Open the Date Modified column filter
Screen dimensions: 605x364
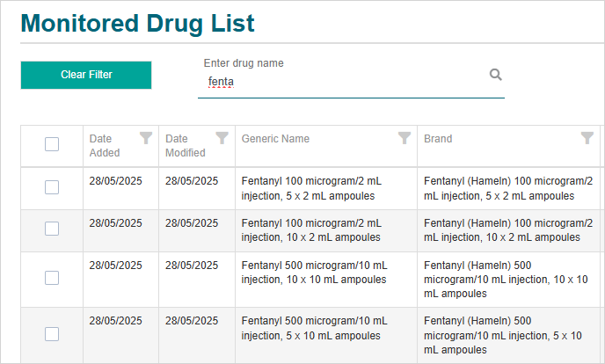(222, 138)
